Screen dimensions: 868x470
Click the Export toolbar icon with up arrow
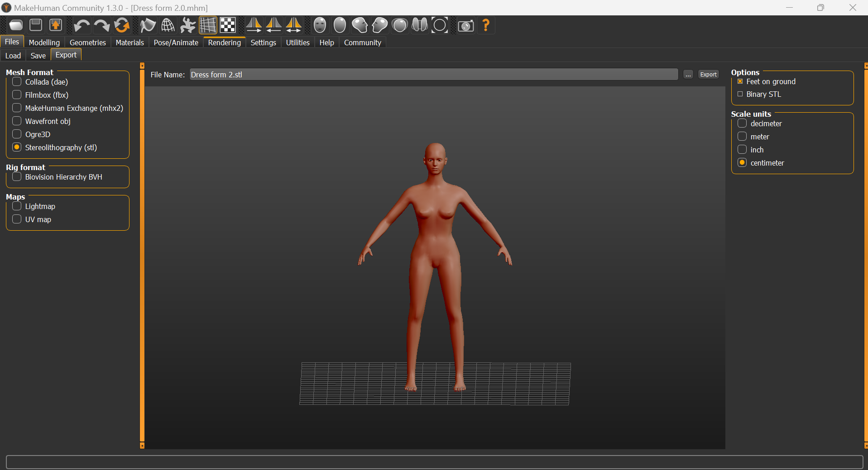click(56, 25)
